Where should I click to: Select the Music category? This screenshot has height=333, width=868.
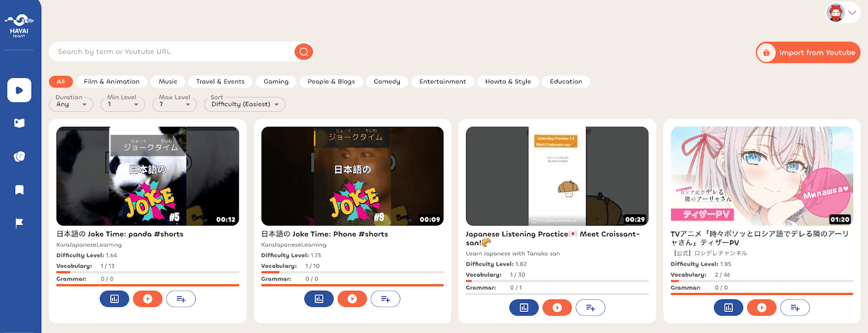(168, 81)
